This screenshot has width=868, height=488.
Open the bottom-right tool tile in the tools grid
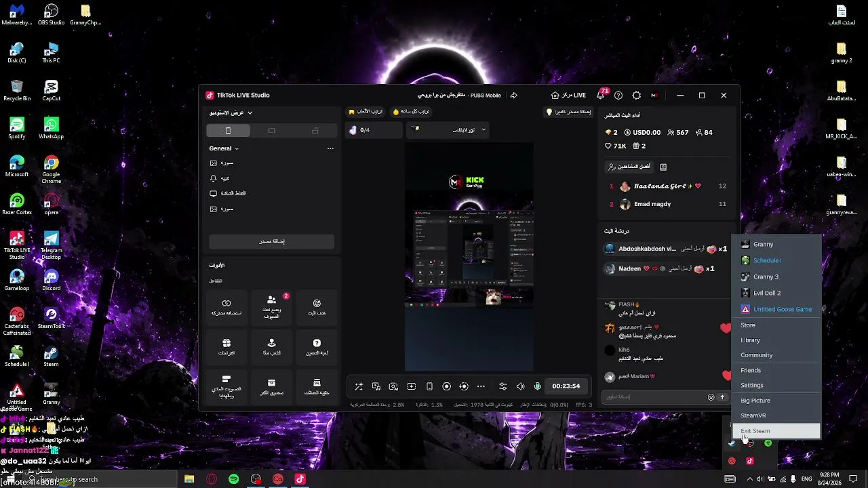317,387
